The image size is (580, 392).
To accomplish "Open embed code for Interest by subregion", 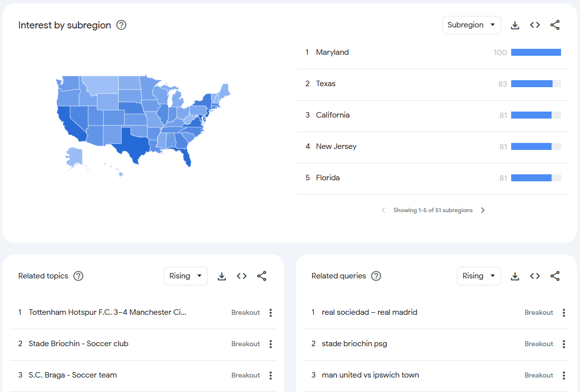I will [535, 25].
